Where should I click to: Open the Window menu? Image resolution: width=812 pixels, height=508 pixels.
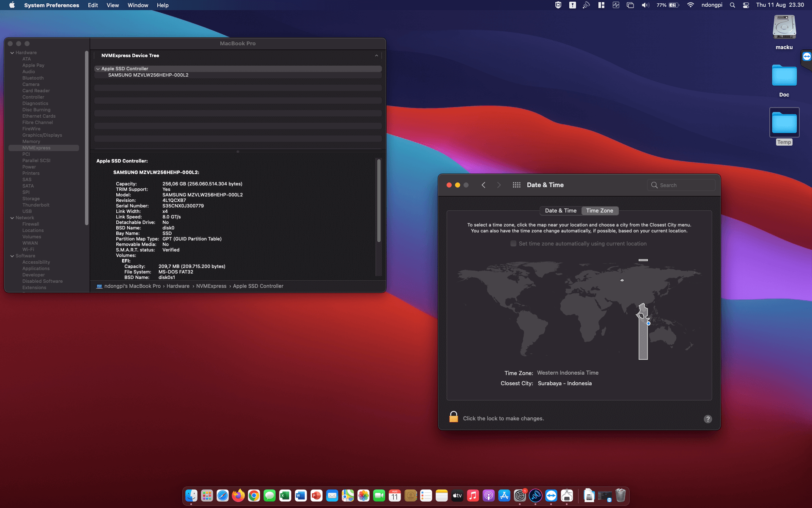137,5
